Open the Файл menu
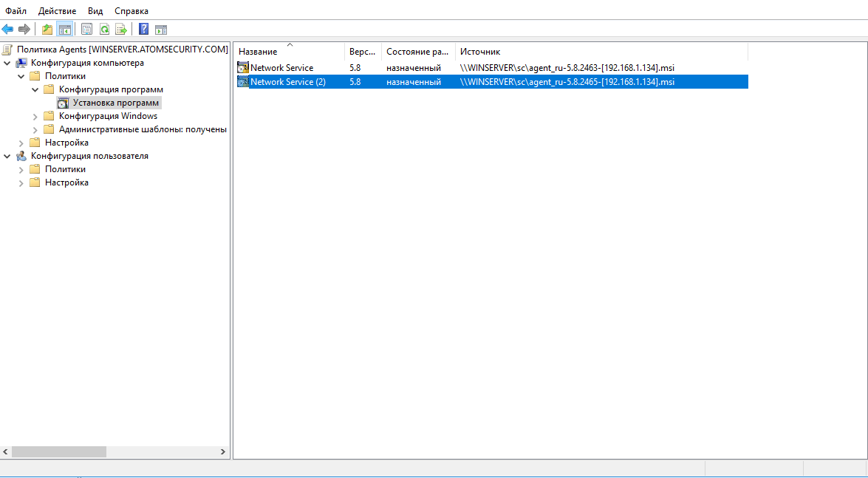 point(15,10)
